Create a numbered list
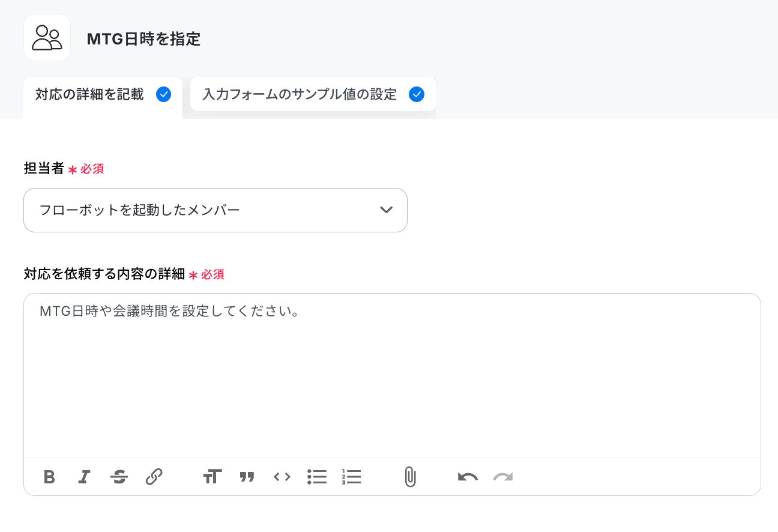 coord(351,477)
